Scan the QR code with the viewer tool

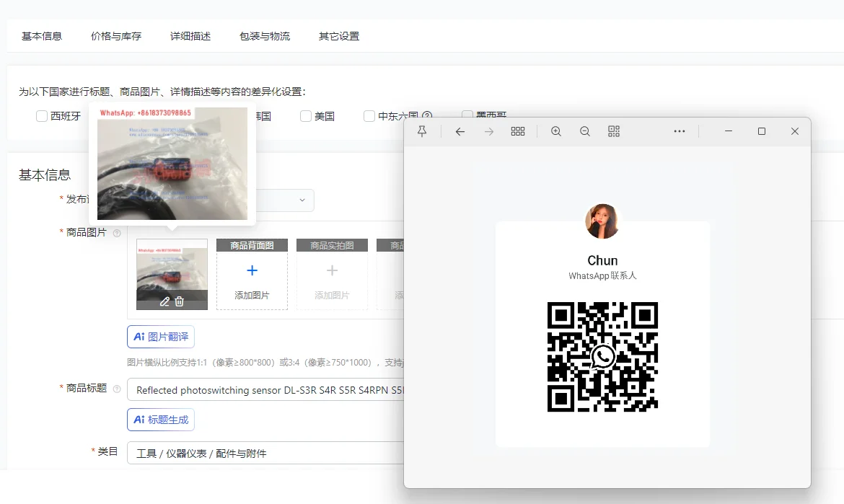click(x=614, y=131)
